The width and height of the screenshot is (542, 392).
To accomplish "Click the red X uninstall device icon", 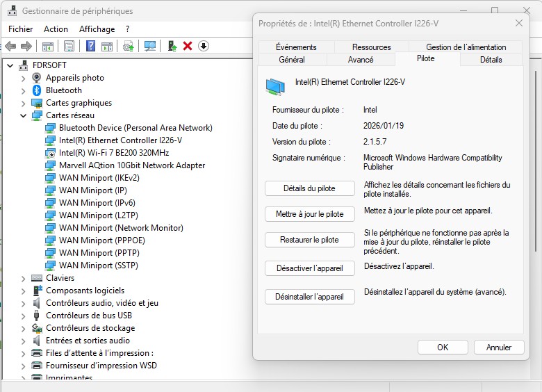I will click(188, 46).
